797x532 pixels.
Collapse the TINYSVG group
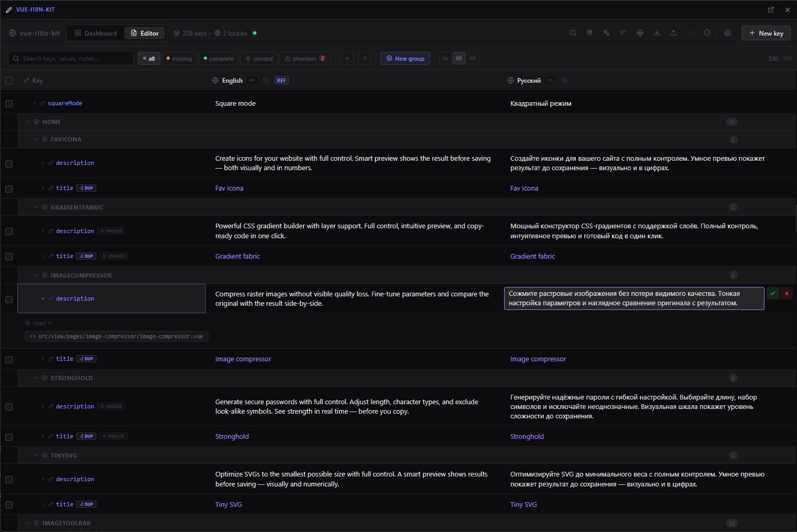point(36,456)
